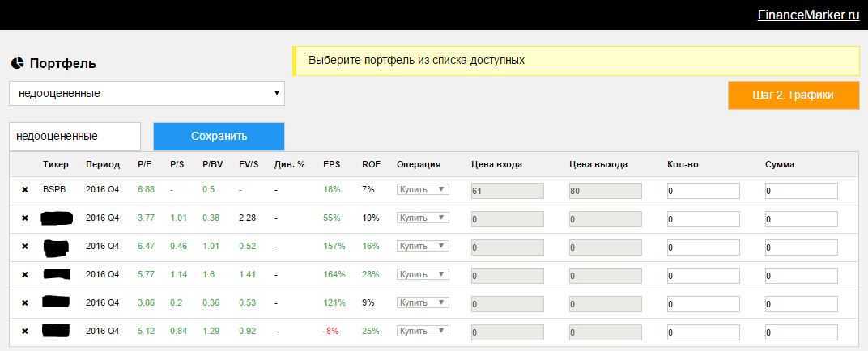This screenshot has height=351, width=868.
Task: Delete the row with P/E 5.77
Action: point(24,275)
